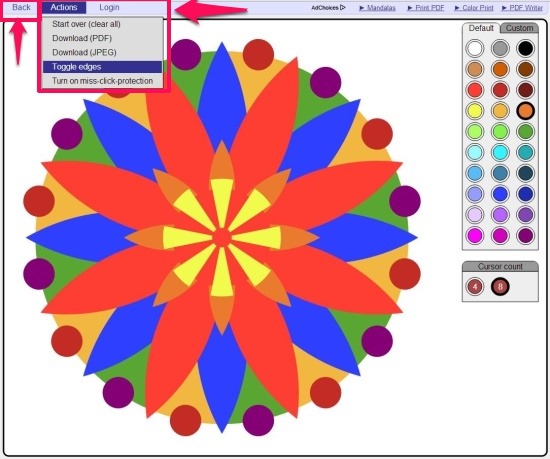
Task: Set cursor count to 4
Action: (475, 286)
